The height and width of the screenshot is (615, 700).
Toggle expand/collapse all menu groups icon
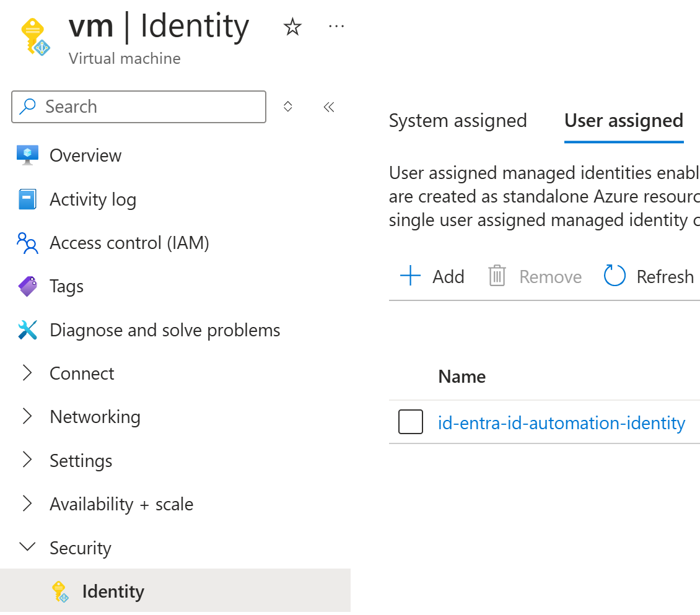tap(288, 107)
